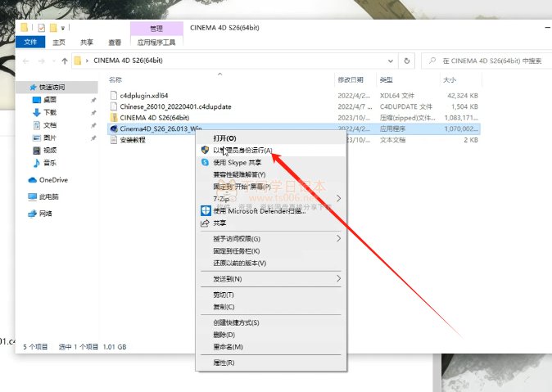Click the 管理 contextual tab header
The image size is (552, 392).
point(156,29)
